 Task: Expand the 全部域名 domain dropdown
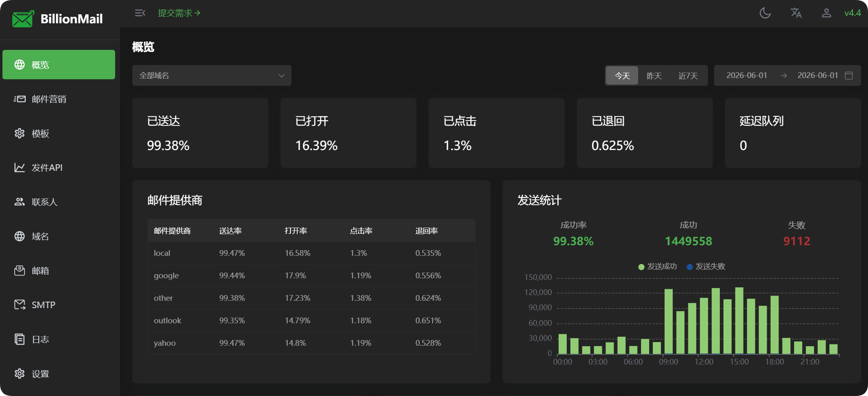pos(212,76)
